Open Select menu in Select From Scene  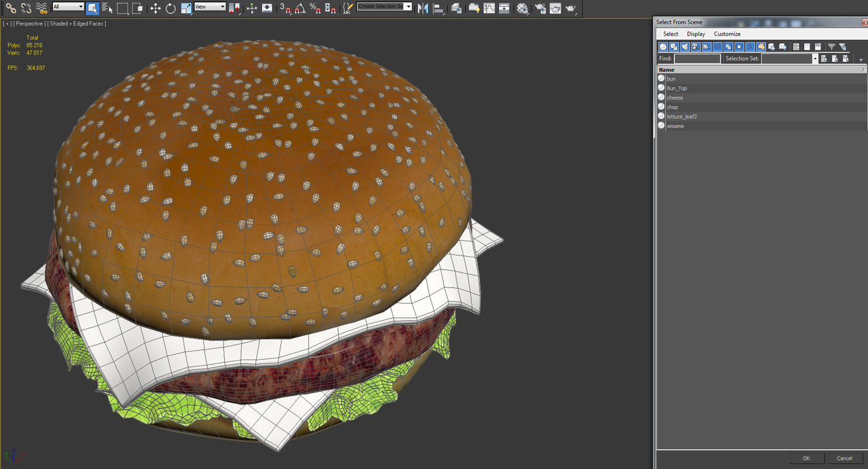(x=671, y=34)
